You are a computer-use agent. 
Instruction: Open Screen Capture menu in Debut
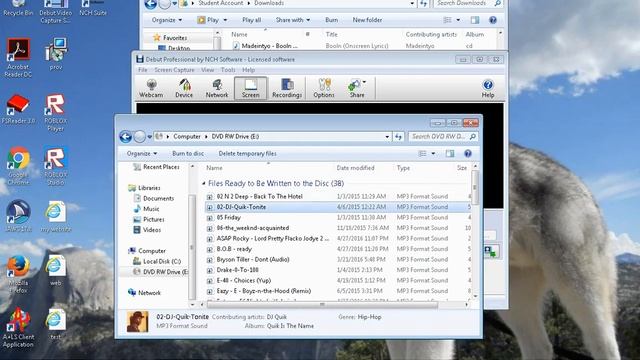[x=174, y=70]
